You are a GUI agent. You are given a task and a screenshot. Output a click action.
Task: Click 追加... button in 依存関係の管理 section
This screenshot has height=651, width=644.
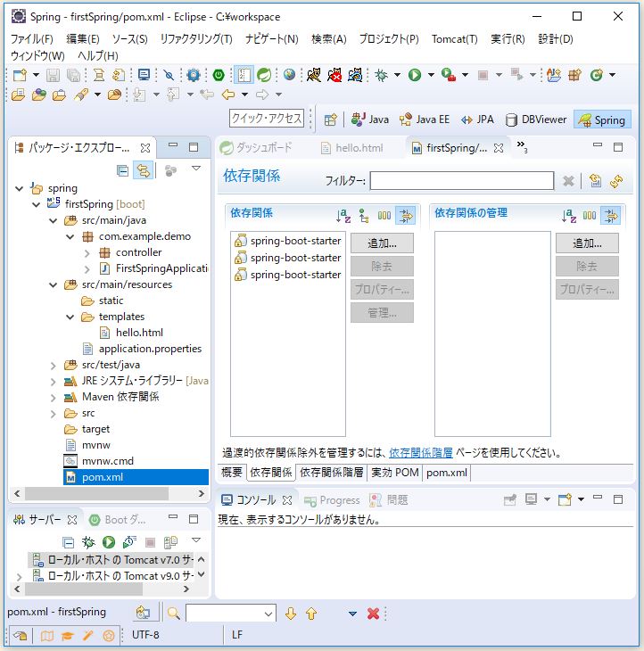pyautogui.click(x=587, y=243)
